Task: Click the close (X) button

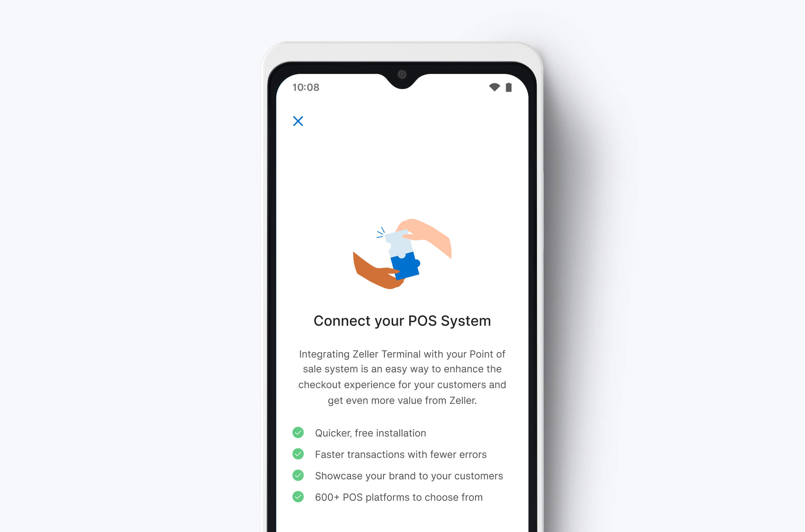Action: click(299, 121)
